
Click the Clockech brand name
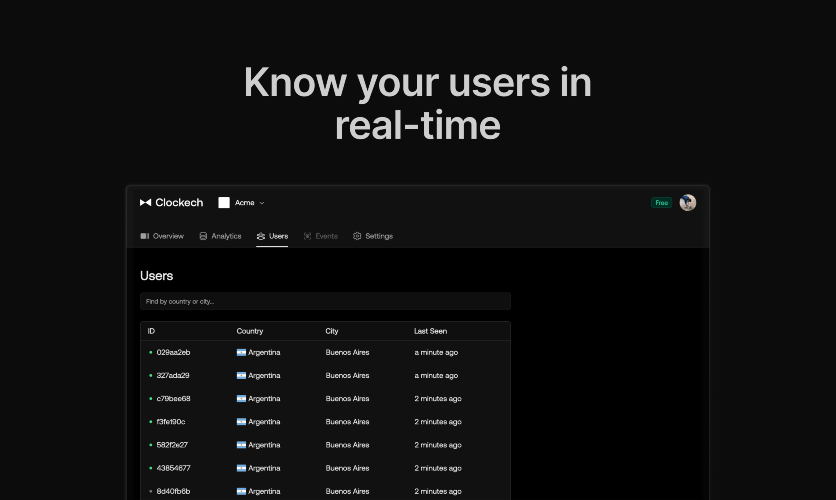pyautogui.click(x=179, y=203)
